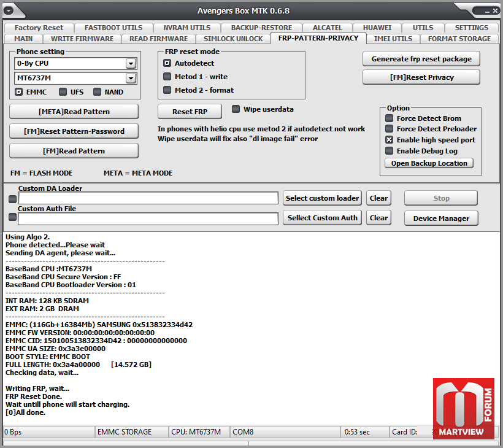Viewport: 503px width, 448px height.
Task: Click log line 'FRP Reset Done.'
Action: pos(34,396)
